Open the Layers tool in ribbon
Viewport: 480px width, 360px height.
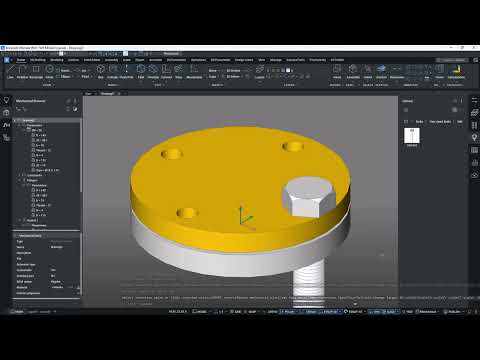tap(260, 71)
